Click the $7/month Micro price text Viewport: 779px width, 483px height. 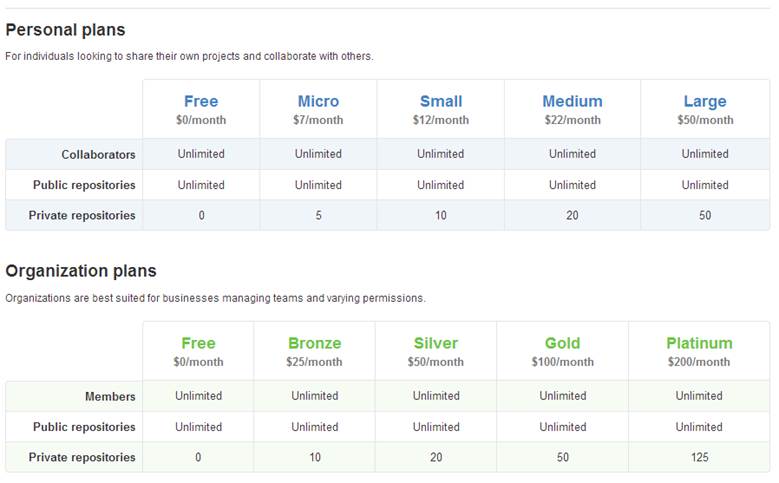[318, 120]
